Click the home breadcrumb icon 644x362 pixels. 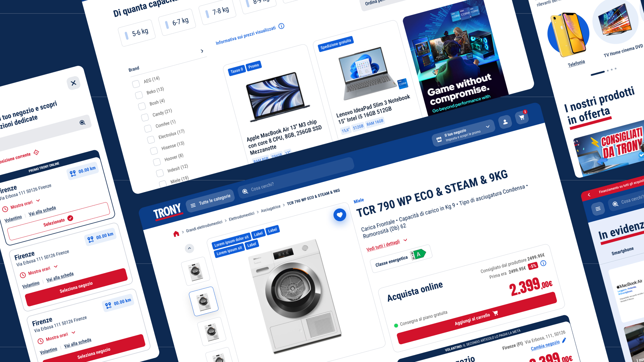(176, 234)
